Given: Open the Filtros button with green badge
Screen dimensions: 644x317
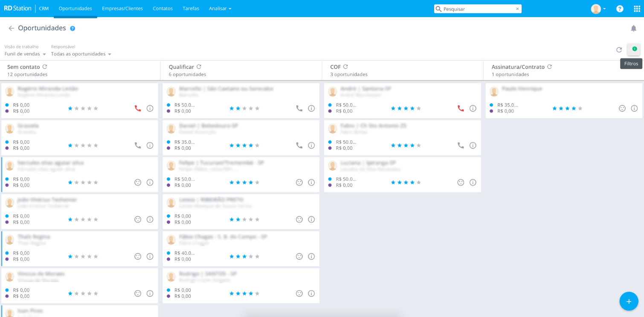Looking at the screenshot, I should 634,49.
